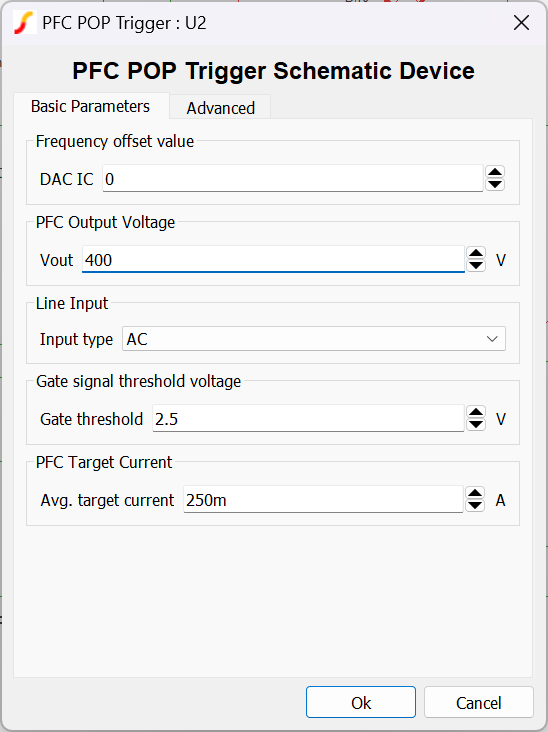Raise Gate threshold with the up arrow

tap(476, 413)
